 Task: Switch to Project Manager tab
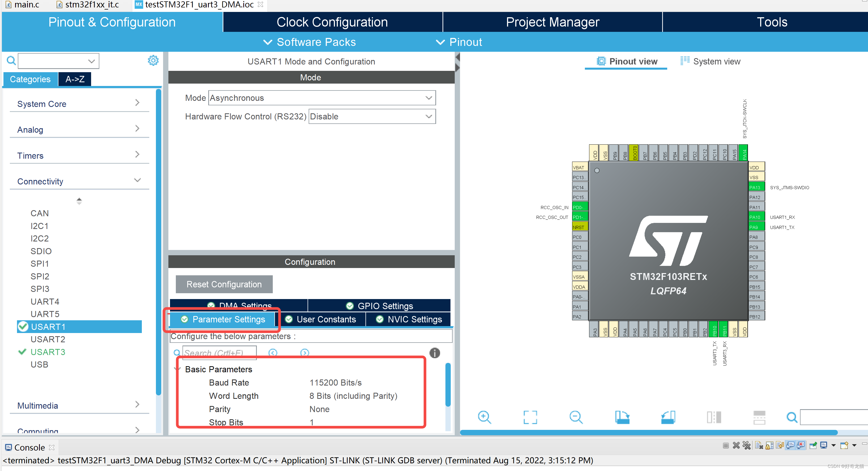(552, 22)
